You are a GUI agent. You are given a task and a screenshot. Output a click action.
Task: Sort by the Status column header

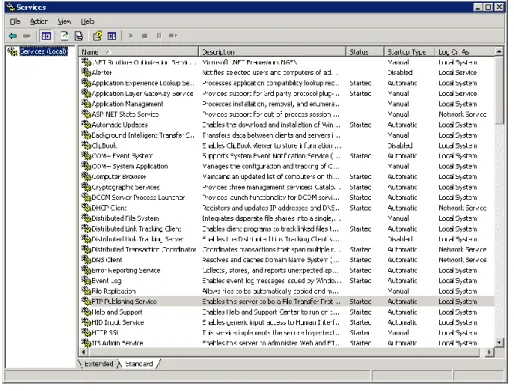pos(365,52)
